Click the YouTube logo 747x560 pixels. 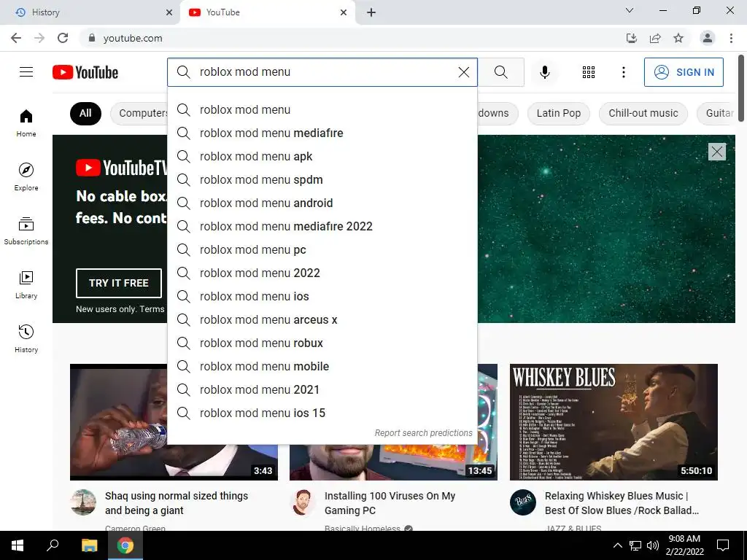85,72
